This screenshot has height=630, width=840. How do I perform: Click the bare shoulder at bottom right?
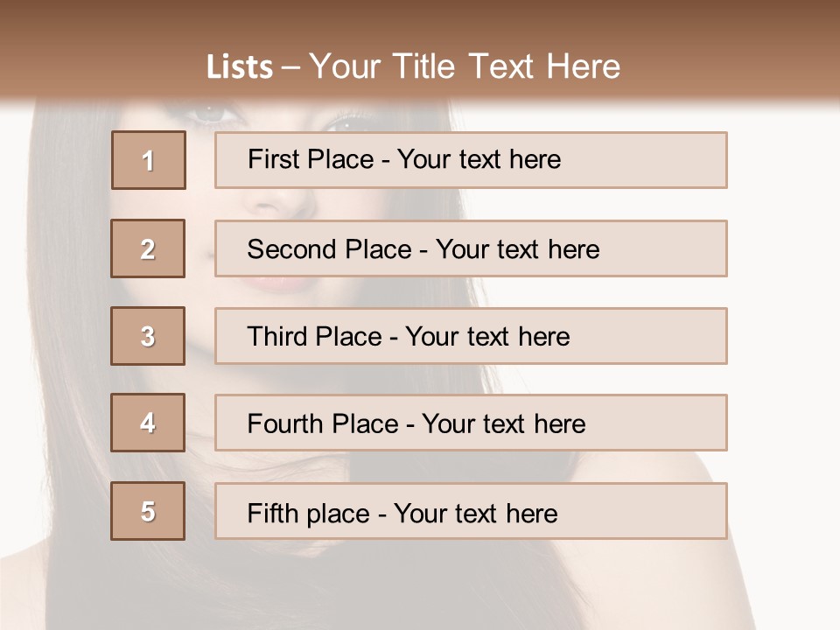point(770,560)
